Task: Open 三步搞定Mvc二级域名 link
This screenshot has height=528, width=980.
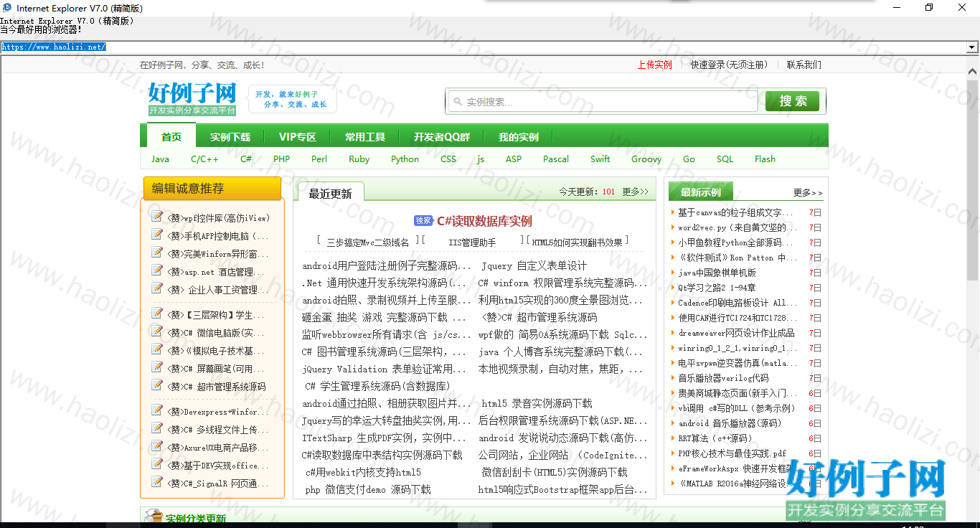Action: pos(367,242)
